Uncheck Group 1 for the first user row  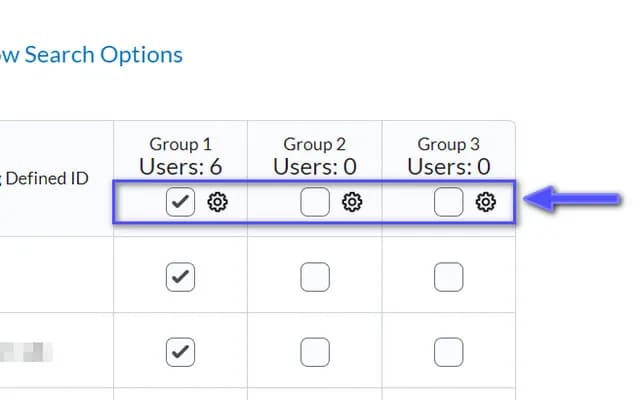tap(180, 277)
